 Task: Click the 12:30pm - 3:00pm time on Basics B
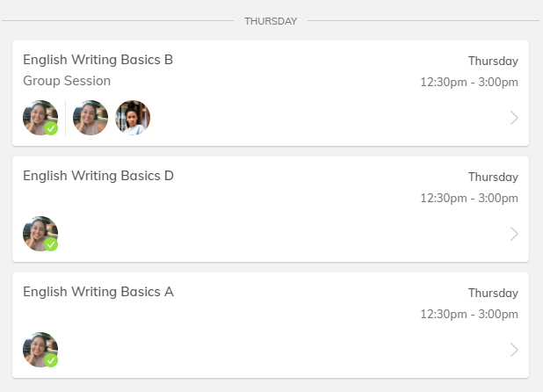(469, 82)
